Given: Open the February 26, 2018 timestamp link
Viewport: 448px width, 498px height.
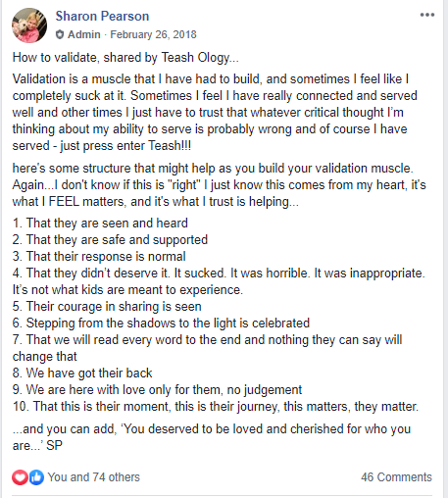Looking at the screenshot, I should [153, 34].
